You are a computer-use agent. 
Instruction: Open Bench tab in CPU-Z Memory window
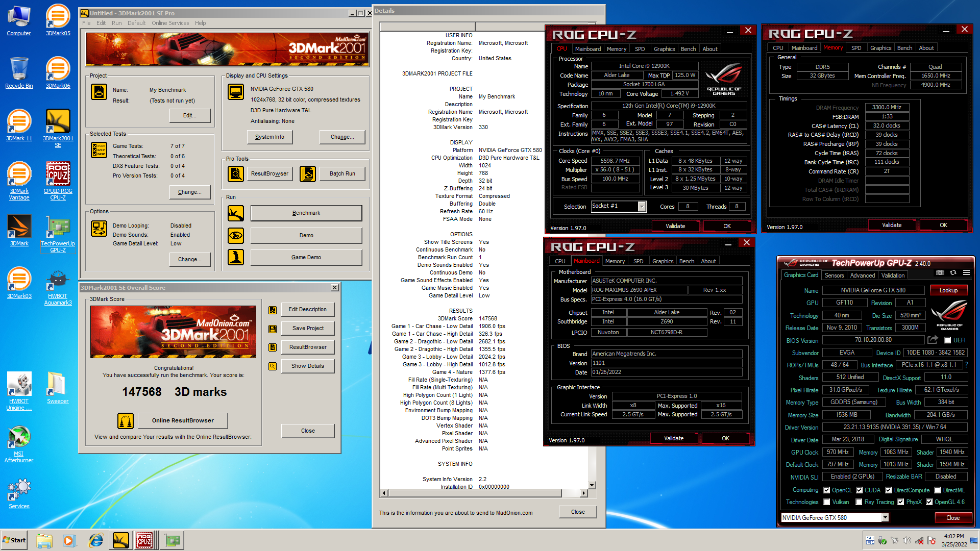coord(904,48)
